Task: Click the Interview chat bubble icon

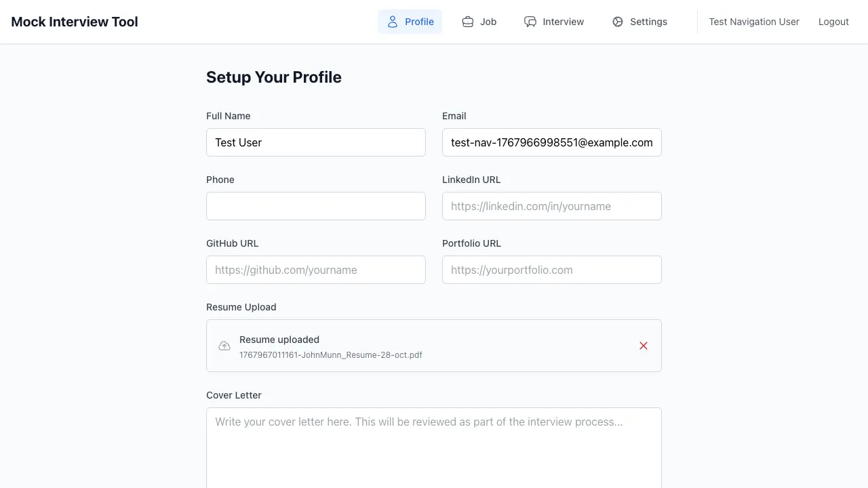Action: click(x=530, y=22)
